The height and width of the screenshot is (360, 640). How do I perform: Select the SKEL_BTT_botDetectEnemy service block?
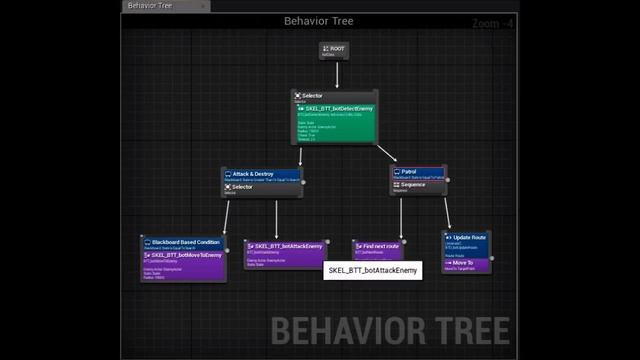pyautogui.click(x=336, y=124)
